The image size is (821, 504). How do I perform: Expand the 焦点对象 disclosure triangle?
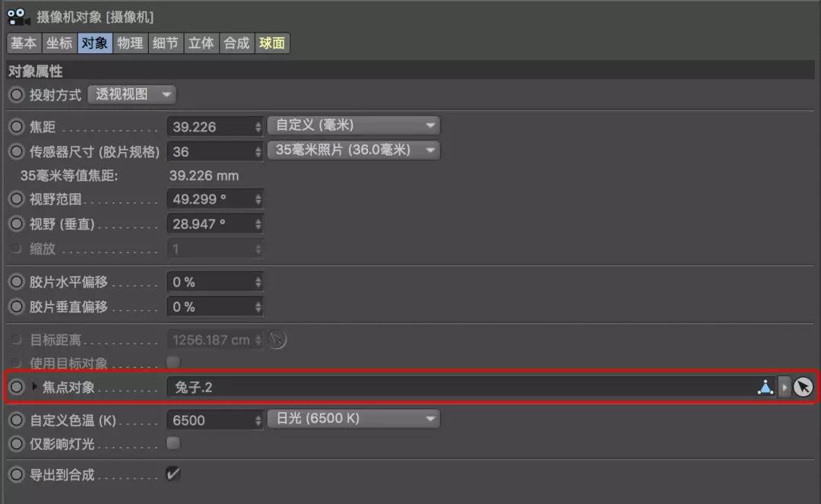[34, 387]
